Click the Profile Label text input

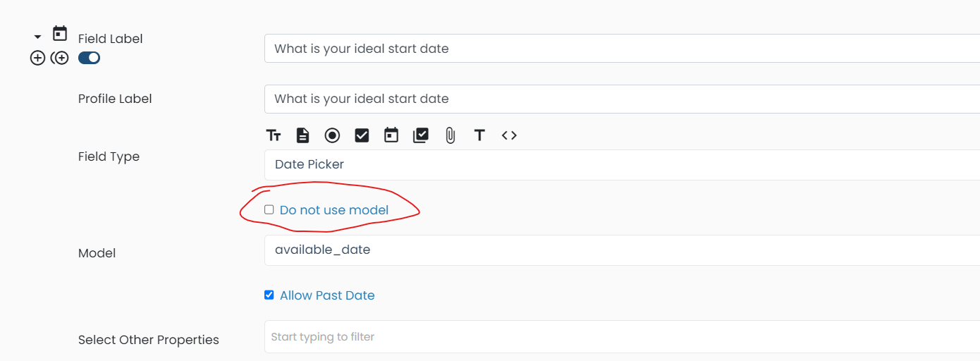point(622,99)
